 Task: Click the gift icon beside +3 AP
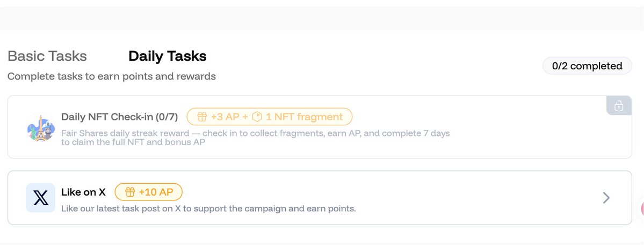[202, 117]
